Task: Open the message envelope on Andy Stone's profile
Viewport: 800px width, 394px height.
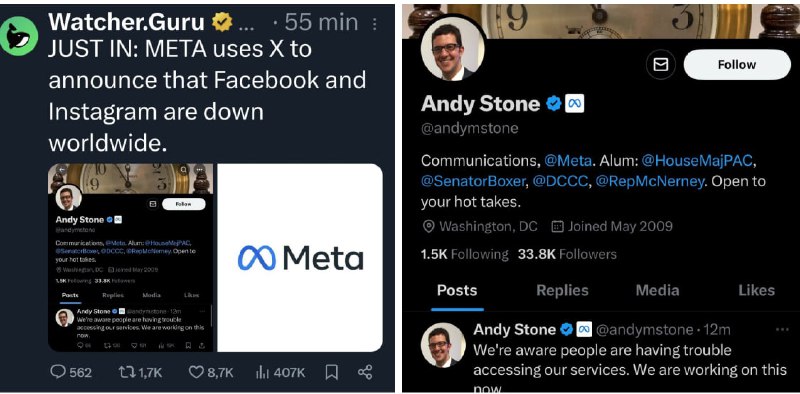Action: (x=661, y=64)
